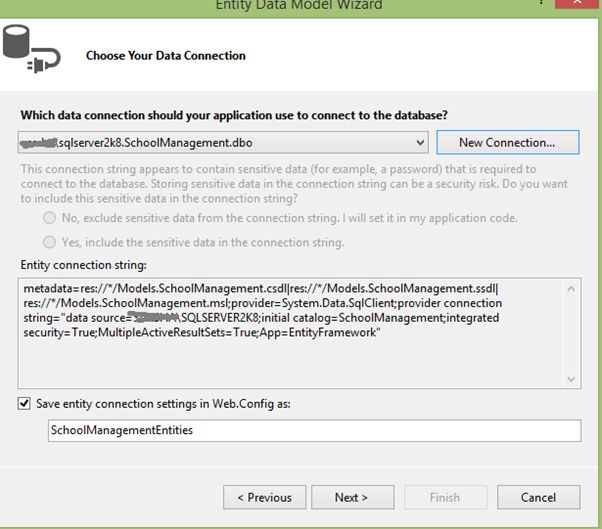Proceed with the Next button
Viewport: 602px width, 529px height.
coord(351,497)
